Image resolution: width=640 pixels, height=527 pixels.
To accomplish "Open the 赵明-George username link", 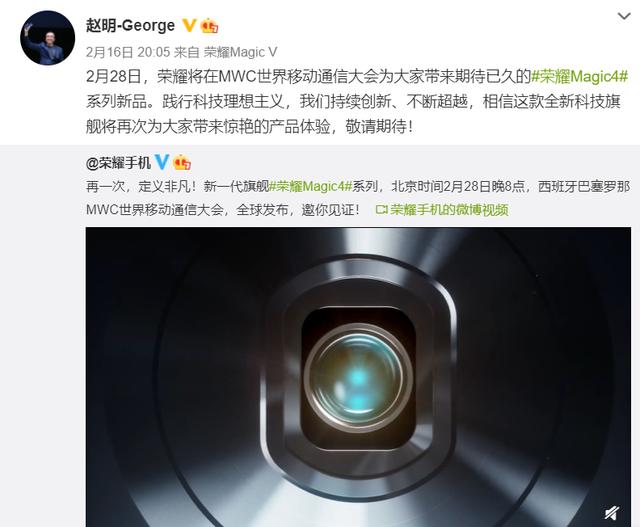I will tap(131, 26).
